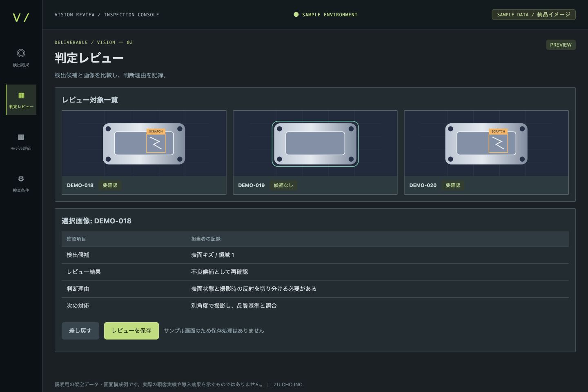Click ZUICHO INC. in the footer
The width and height of the screenshot is (588, 392).
click(x=289, y=385)
